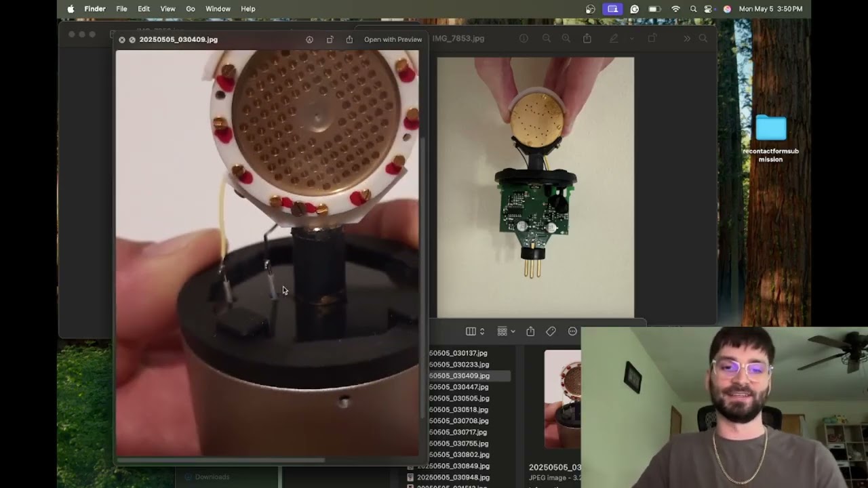Open the Window menu

coord(218,9)
